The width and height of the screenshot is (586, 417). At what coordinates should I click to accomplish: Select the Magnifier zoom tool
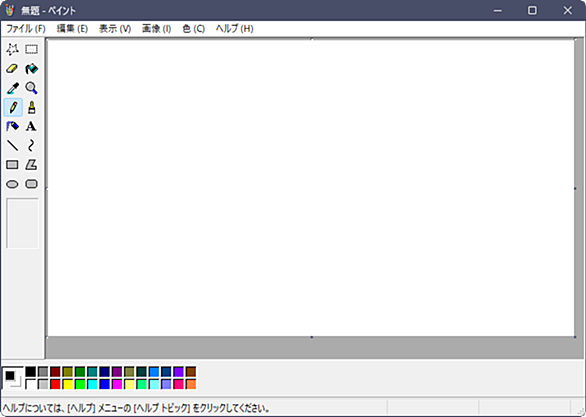31,88
